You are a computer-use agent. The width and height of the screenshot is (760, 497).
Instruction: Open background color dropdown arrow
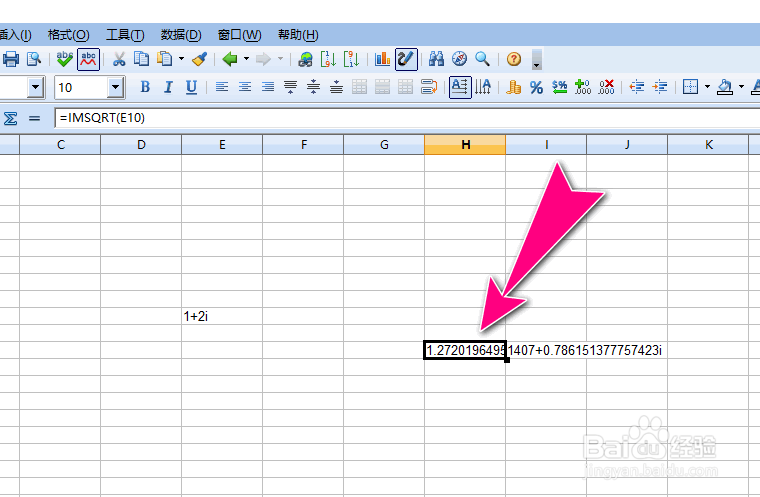741,87
